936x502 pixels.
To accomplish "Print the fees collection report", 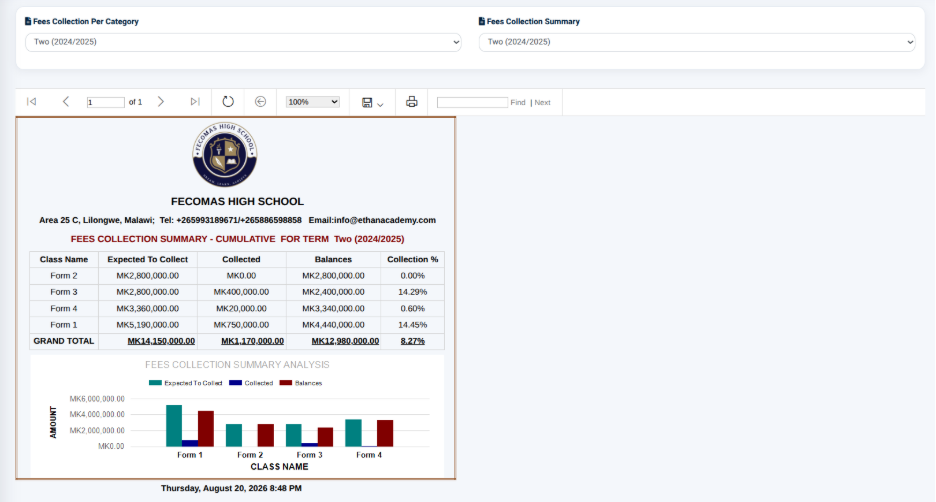I will click(411, 101).
